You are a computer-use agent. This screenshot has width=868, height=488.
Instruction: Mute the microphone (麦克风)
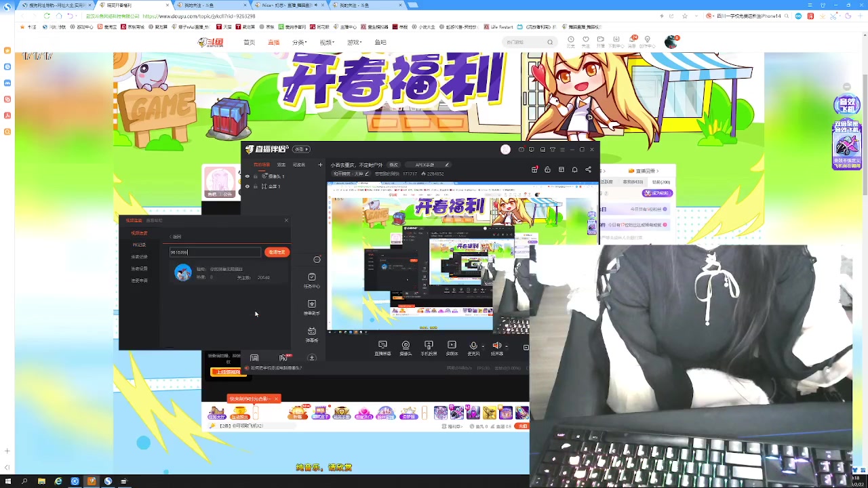473,345
